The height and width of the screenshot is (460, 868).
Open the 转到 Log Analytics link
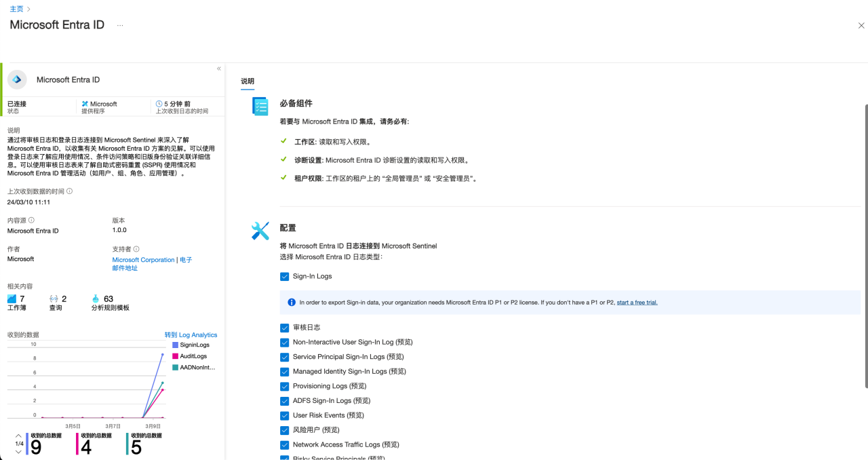pos(191,335)
